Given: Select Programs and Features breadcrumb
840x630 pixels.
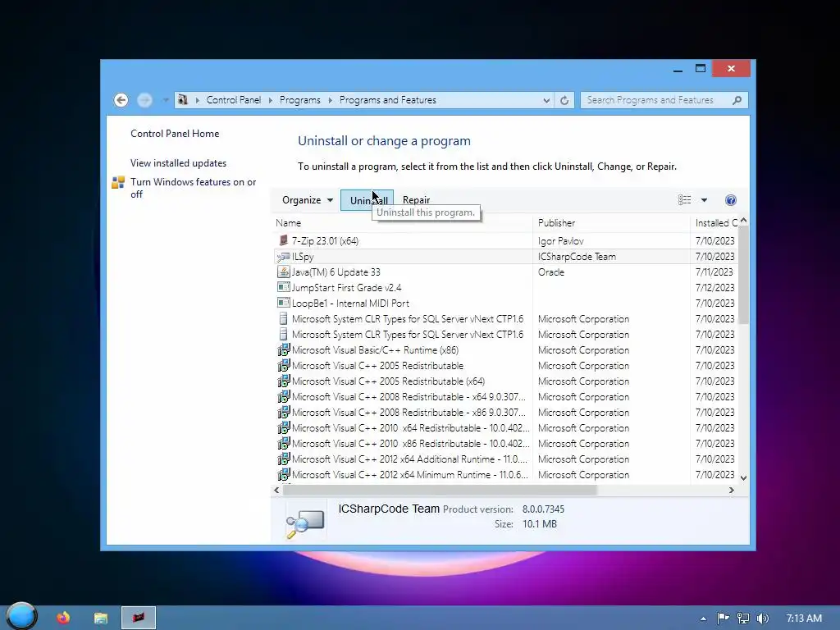Looking at the screenshot, I should coord(388,100).
